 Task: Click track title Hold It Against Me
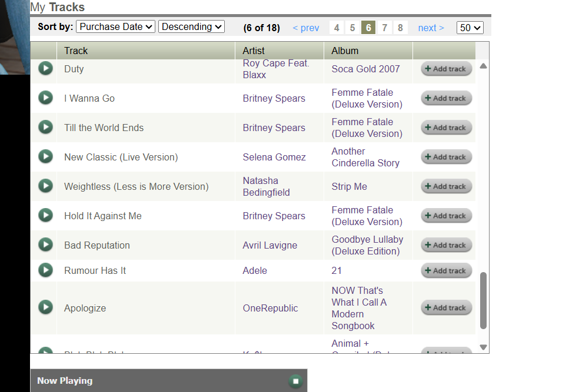103,216
